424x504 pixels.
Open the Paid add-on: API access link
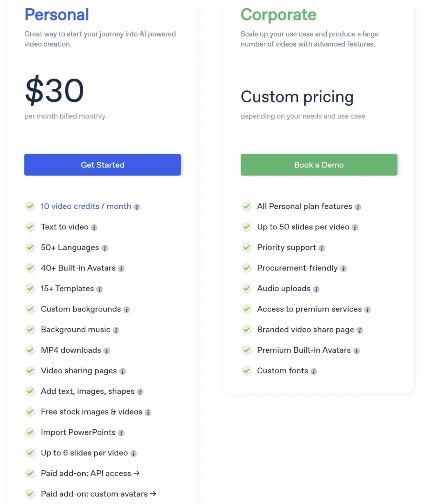point(90,473)
